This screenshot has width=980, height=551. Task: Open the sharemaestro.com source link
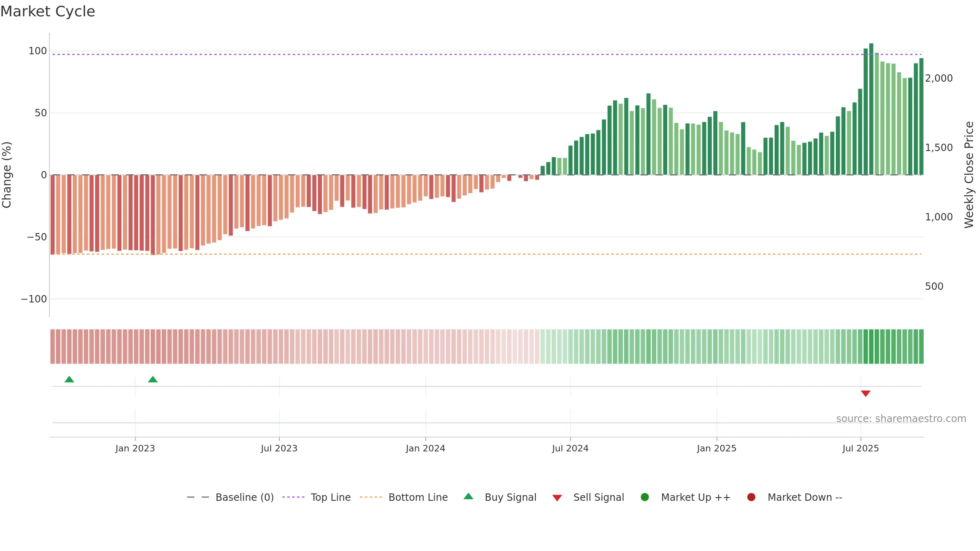point(901,419)
